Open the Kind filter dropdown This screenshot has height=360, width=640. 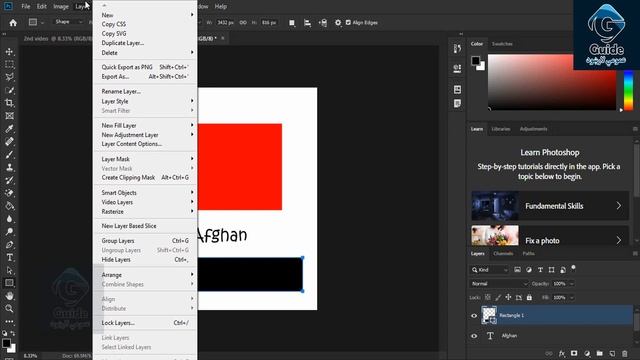[x=489, y=270]
